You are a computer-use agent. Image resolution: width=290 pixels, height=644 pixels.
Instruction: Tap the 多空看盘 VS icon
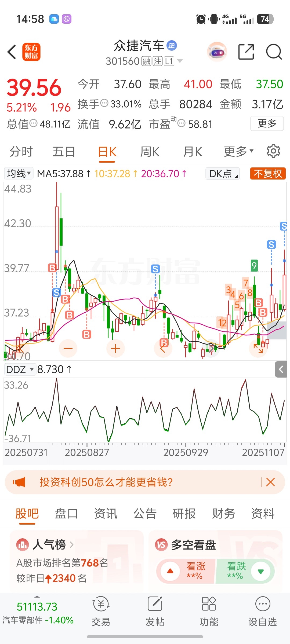161,545
